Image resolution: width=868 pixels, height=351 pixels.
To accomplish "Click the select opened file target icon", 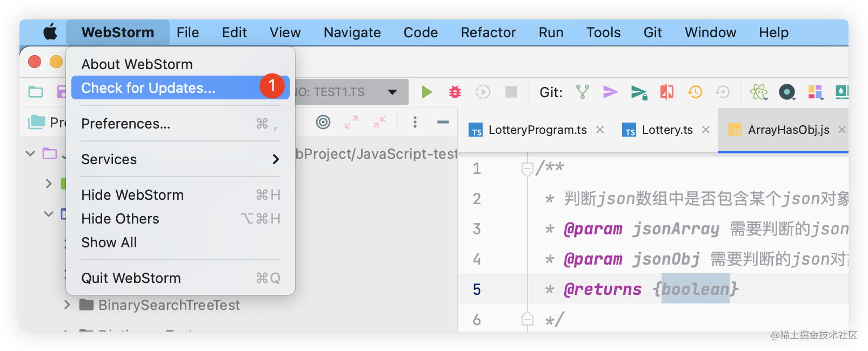I will tap(323, 123).
